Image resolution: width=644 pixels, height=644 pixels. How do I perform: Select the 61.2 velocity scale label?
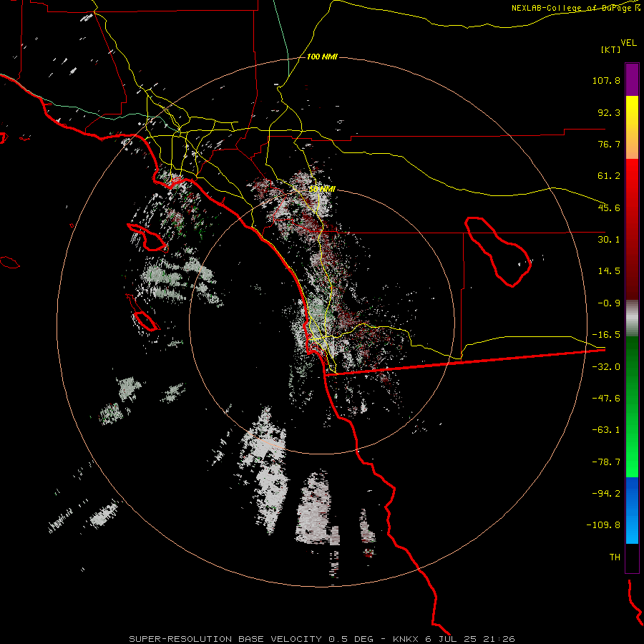click(x=609, y=176)
